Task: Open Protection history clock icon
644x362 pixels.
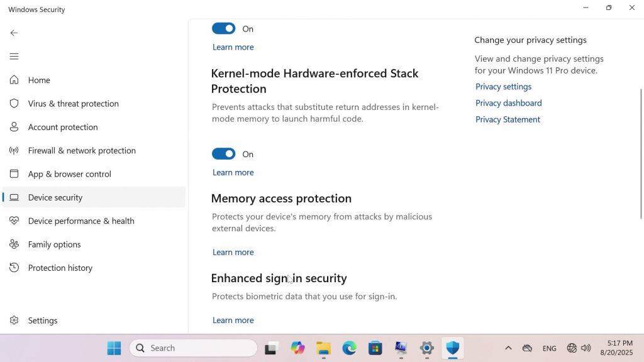Action: point(14,268)
